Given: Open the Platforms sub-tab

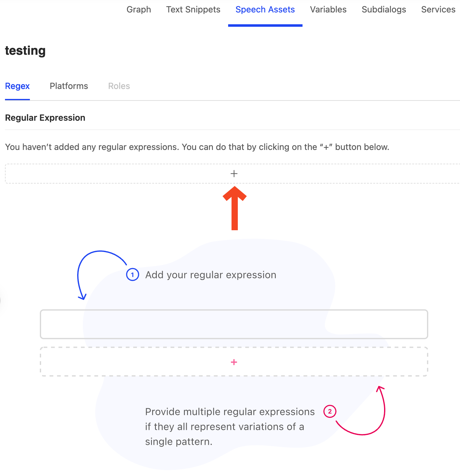Looking at the screenshot, I should point(69,86).
